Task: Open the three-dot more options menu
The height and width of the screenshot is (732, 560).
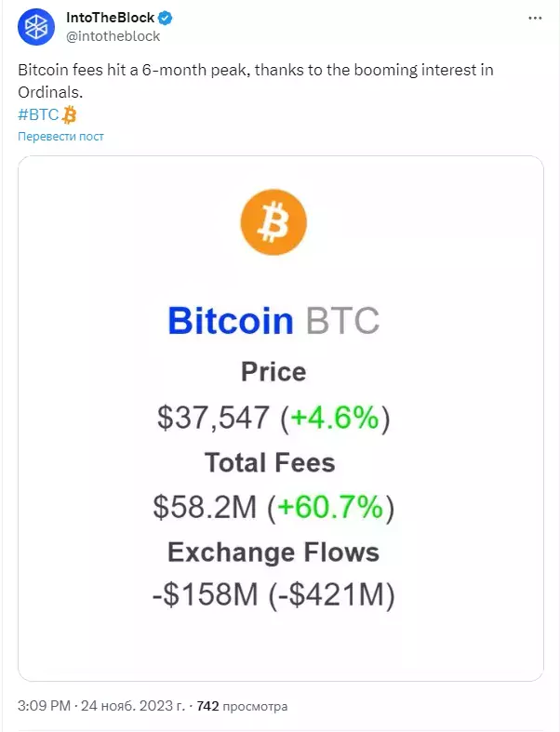Action: [535, 19]
